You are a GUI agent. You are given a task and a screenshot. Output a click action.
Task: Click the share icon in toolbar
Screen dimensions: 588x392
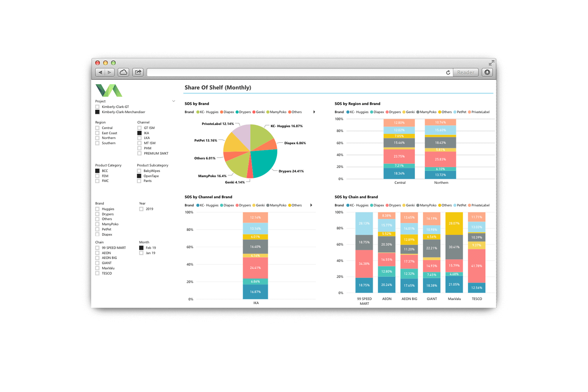[138, 72]
